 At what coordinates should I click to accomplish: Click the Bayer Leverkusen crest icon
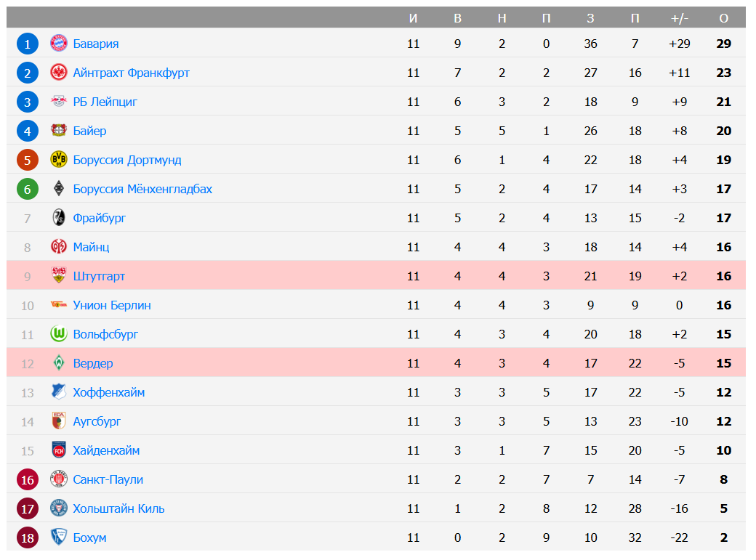(x=58, y=131)
